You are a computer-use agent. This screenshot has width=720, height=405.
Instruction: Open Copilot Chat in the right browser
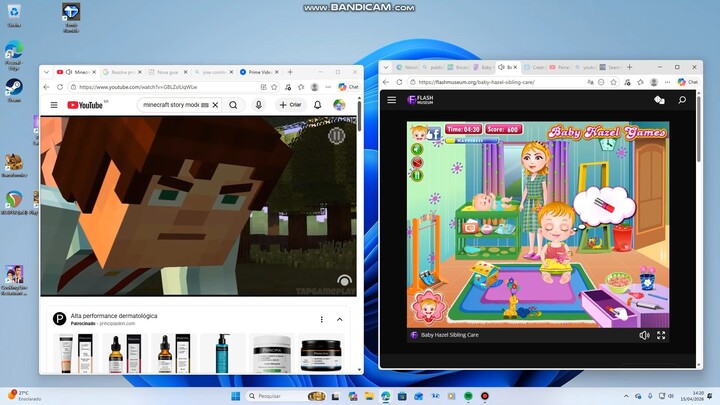click(687, 82)
